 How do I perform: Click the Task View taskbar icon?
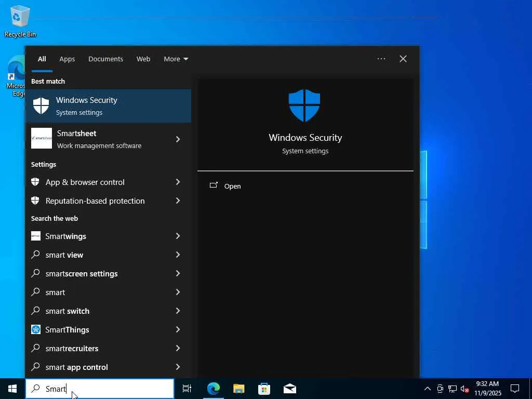click(x=187, y=389)
